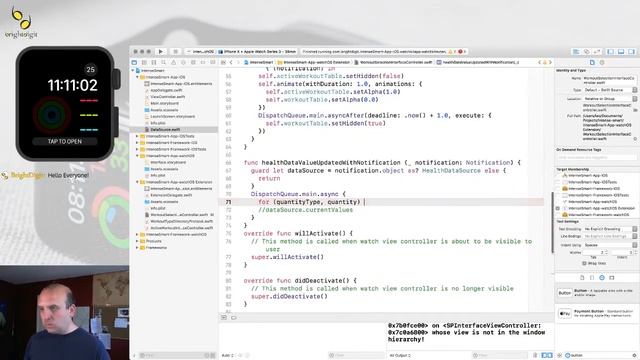Hide the debug area with its toggle icon
Screen dimensions: 640x360
tap(224, 318)
